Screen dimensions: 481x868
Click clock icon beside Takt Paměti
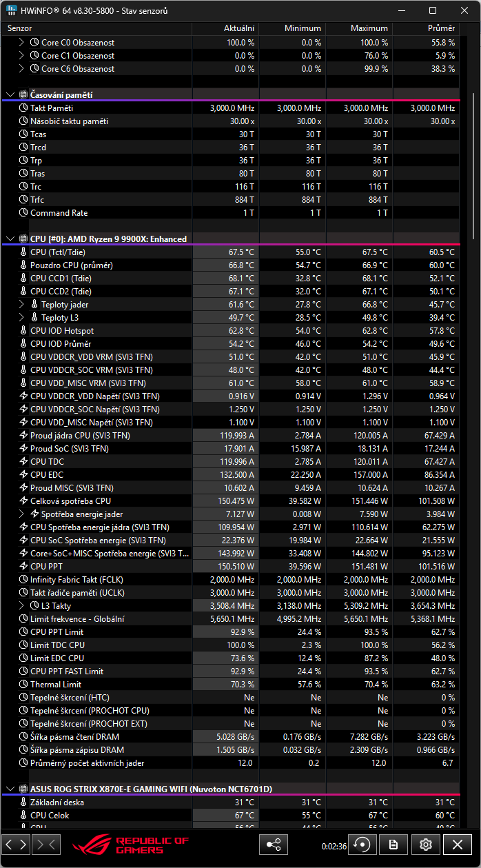point(23,108)
